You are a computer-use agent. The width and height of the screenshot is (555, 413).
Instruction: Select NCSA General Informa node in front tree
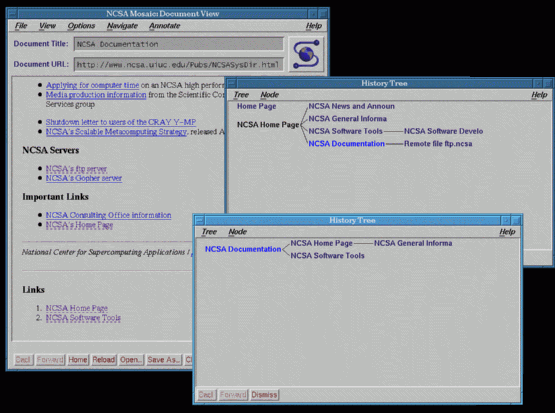(x=413, y=243)
